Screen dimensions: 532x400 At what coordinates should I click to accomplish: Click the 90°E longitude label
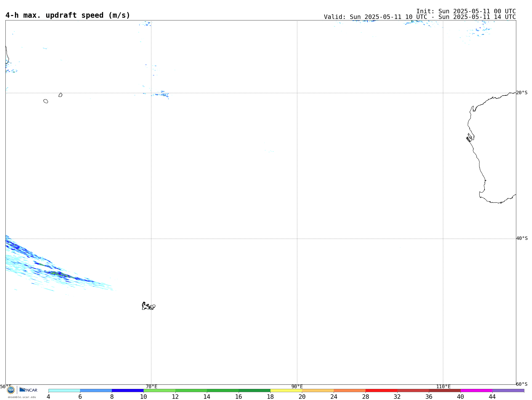(x=297, y=387)
